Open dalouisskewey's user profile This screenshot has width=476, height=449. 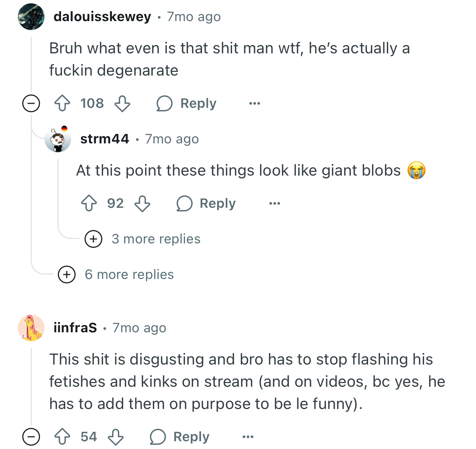(102, 17)
